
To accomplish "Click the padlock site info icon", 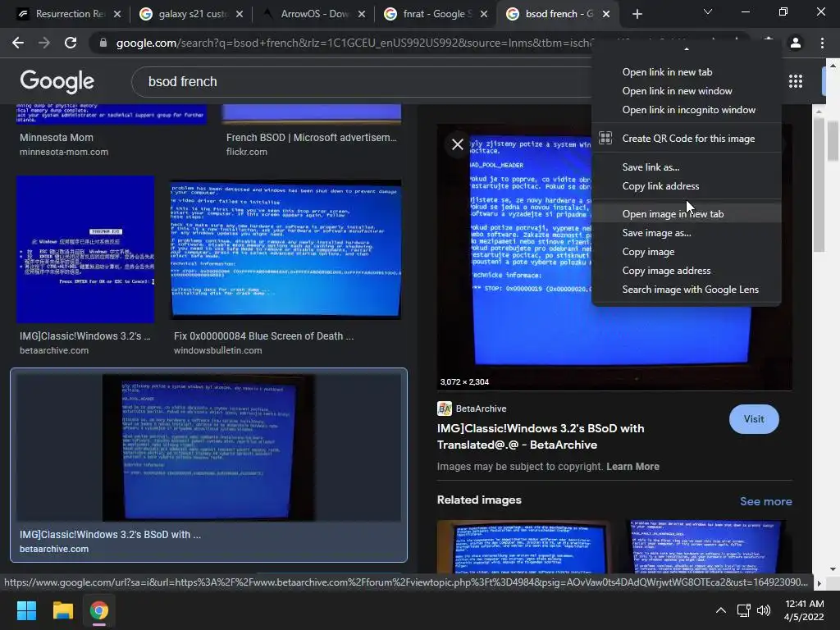I will pyautogui.click(x=103, y=43).
